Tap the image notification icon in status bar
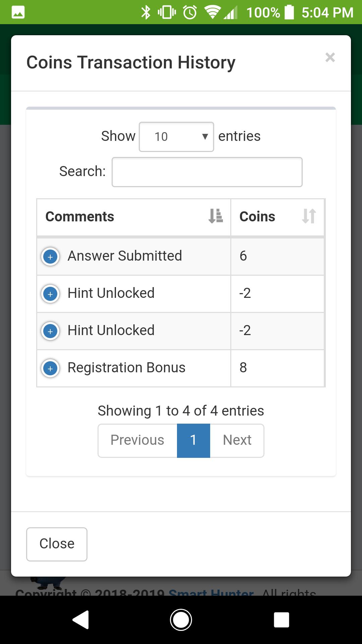The image size is (362, 644). coord(18,12)
